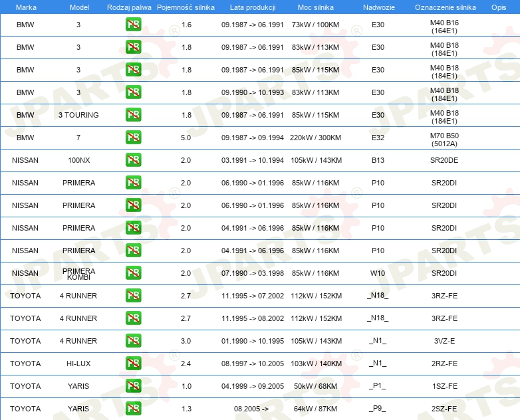This screenshot has height=420, width=520.
Task: Click the E32 body cell
Action: point(378,138)
